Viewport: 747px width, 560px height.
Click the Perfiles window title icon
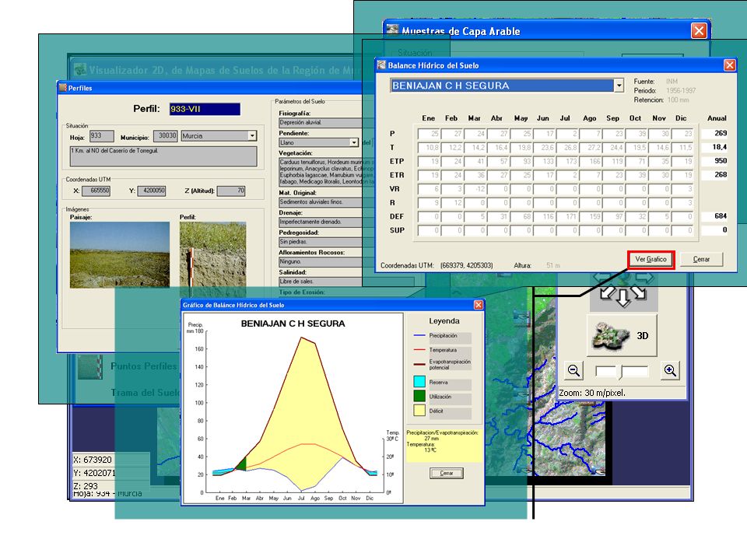[62, 88]
